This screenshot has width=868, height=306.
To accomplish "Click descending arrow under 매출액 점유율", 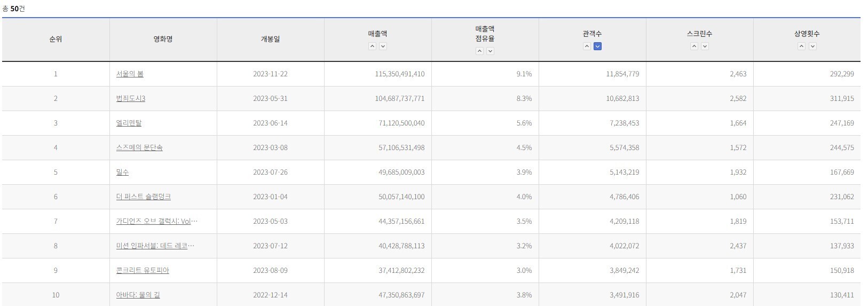I will point(490,51).
